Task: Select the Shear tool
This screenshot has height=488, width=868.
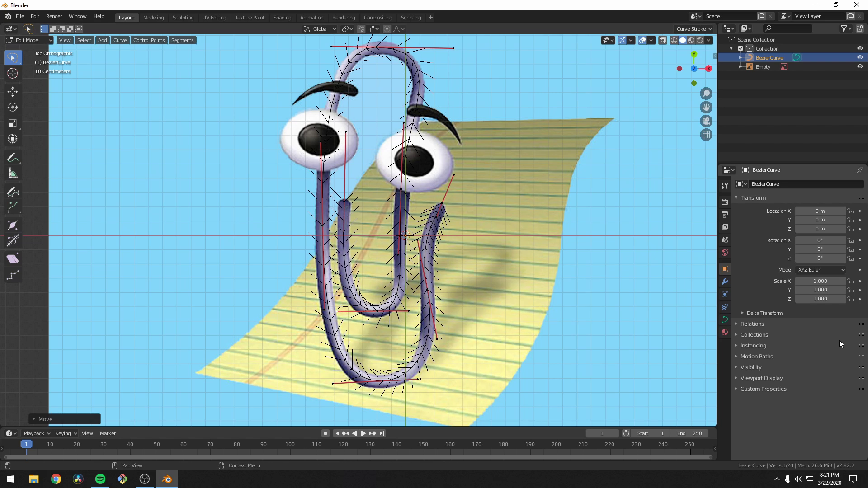Action: coord(13,259)
